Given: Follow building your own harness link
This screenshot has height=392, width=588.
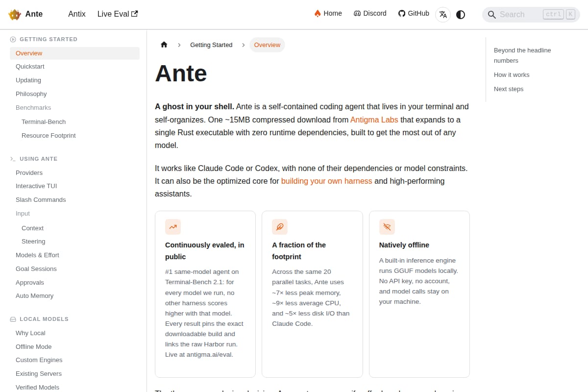Looking at the screenshot, I should (x=327, y=181).
